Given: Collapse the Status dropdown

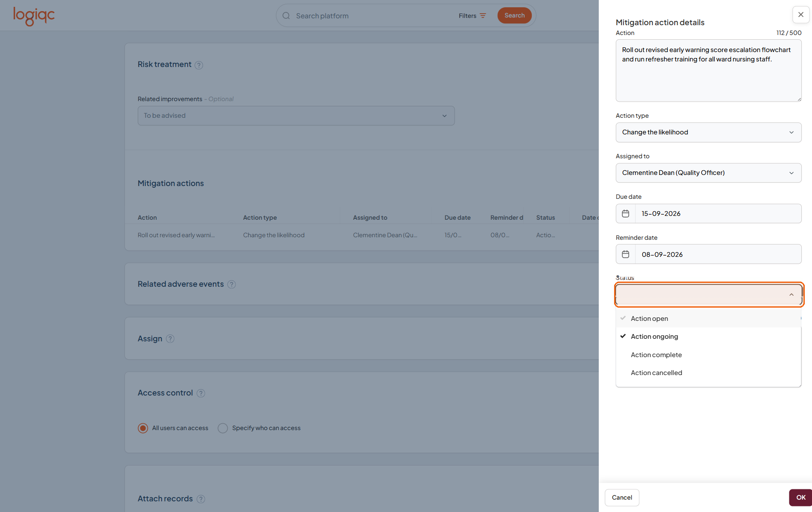Looking at the screenshot, I should coord(708,294).
